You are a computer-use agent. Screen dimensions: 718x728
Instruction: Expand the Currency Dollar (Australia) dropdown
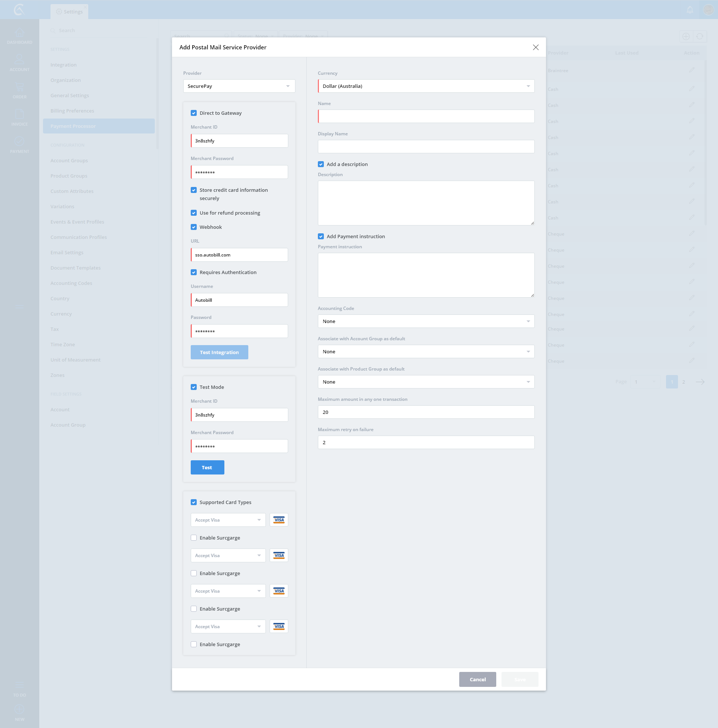pos(426,86)
